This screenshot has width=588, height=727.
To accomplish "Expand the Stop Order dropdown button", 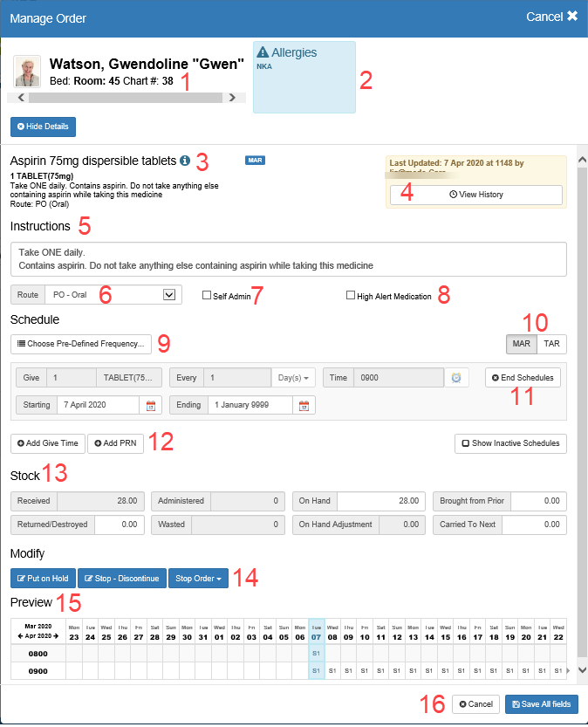I will coord(198,578).
